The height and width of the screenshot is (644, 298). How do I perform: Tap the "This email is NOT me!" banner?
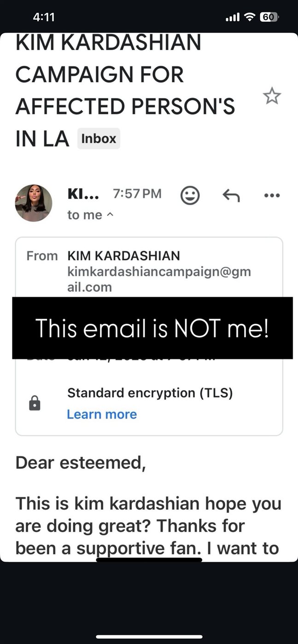(x=152, y=328)
